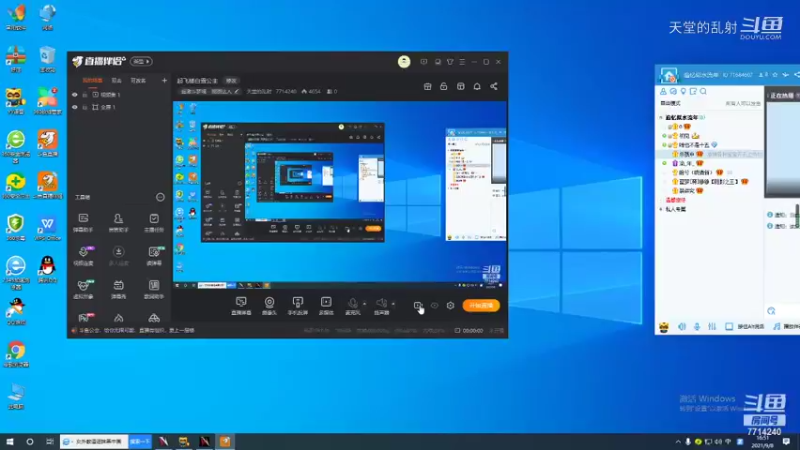Open the Windows Start menu

pos(10,441)
